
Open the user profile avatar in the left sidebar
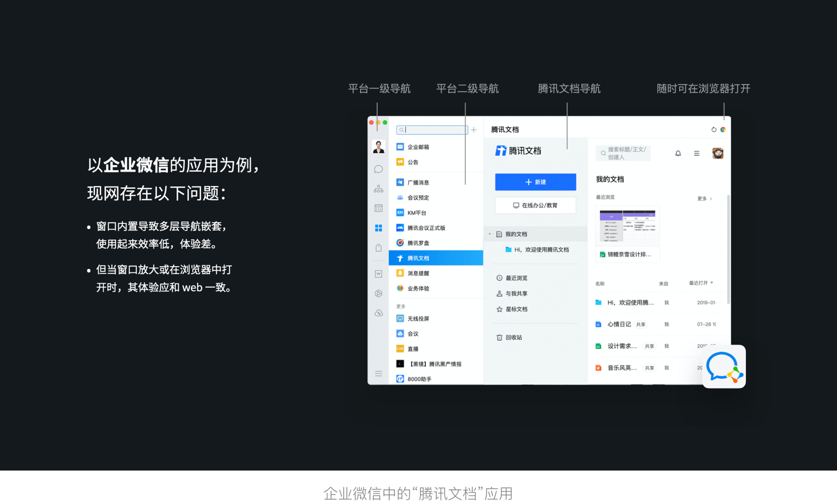click(x=378, y=147)
